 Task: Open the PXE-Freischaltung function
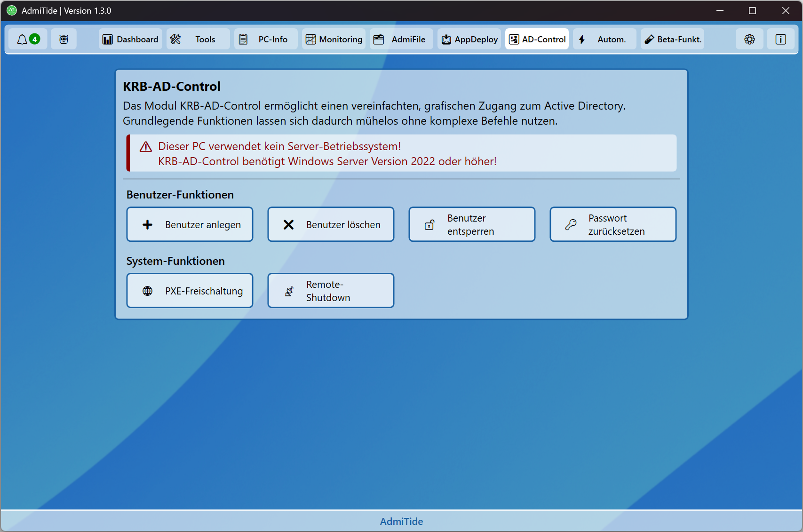pyautogui.click(x=190, y=291)
